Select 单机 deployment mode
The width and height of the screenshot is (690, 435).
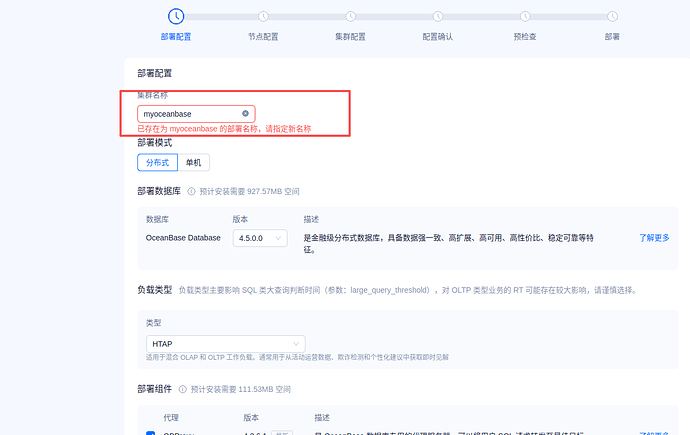pyautogui.click(x=194, y=162)
